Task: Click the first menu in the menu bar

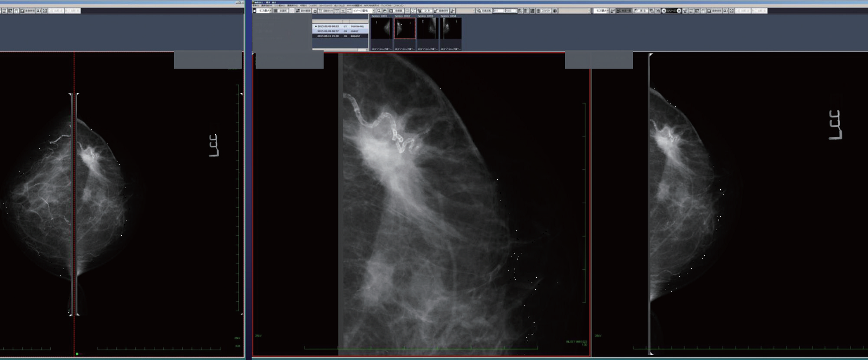Action: [256, 6]
